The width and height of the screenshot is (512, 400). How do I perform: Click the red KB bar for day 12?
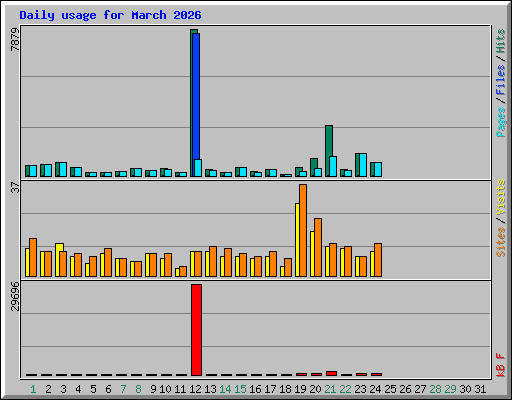pyautogui.click(x=196, y=330)
